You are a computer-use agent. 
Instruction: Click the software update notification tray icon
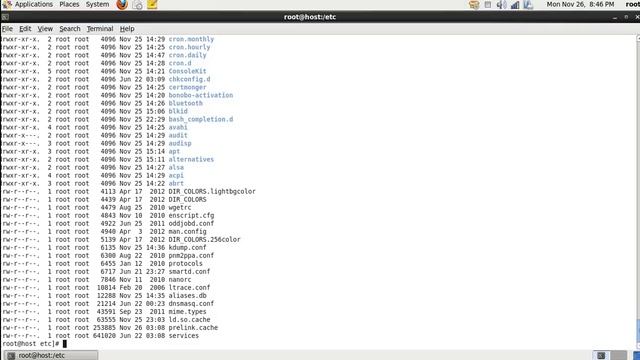474,5
